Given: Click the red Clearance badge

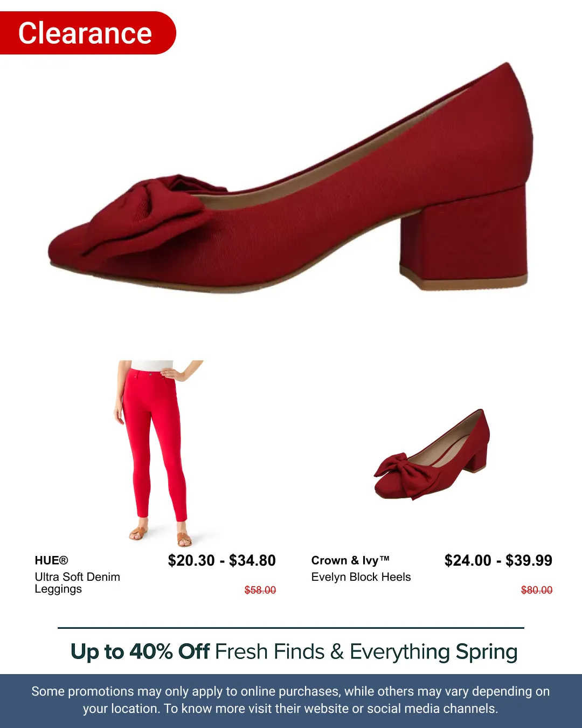Looking at the screenshot, I should pos(88,33).
